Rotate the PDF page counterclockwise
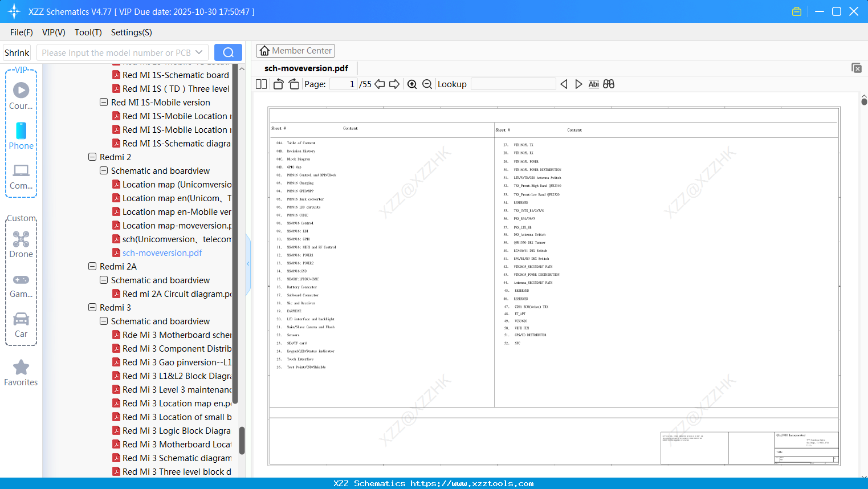The image size is (868, 489). (278, 84)
